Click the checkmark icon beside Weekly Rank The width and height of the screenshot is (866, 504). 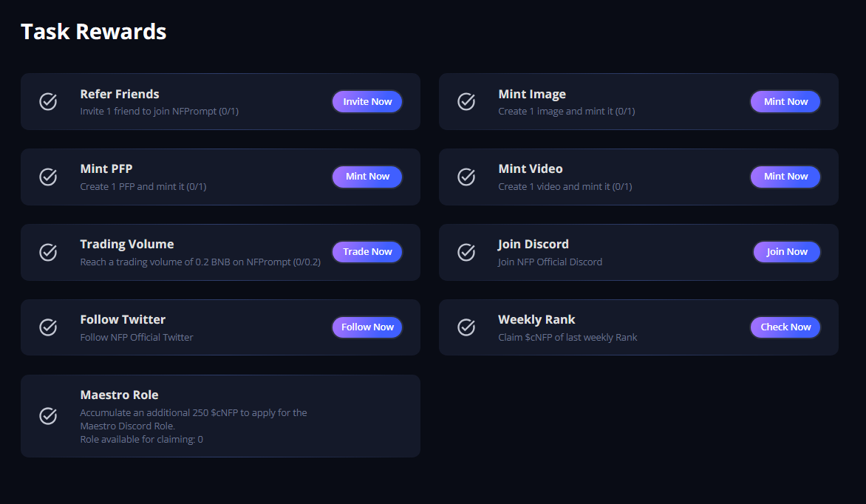tap(466, 327)
